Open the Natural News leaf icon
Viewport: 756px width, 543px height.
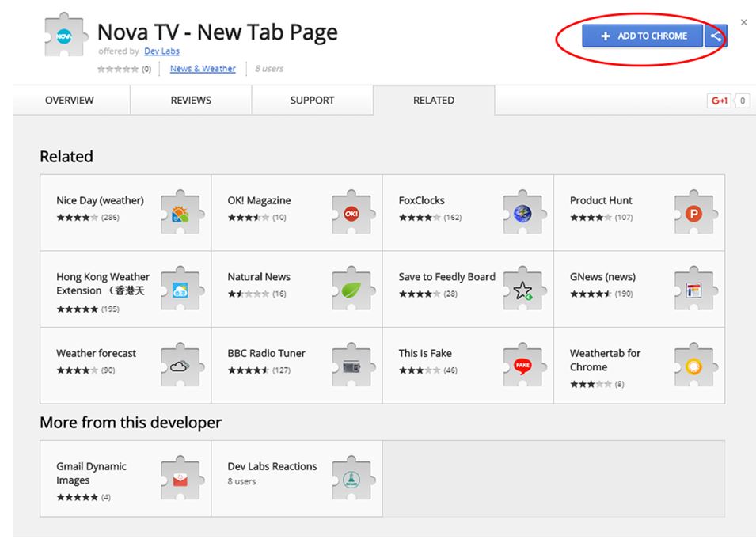coord(353,288)
